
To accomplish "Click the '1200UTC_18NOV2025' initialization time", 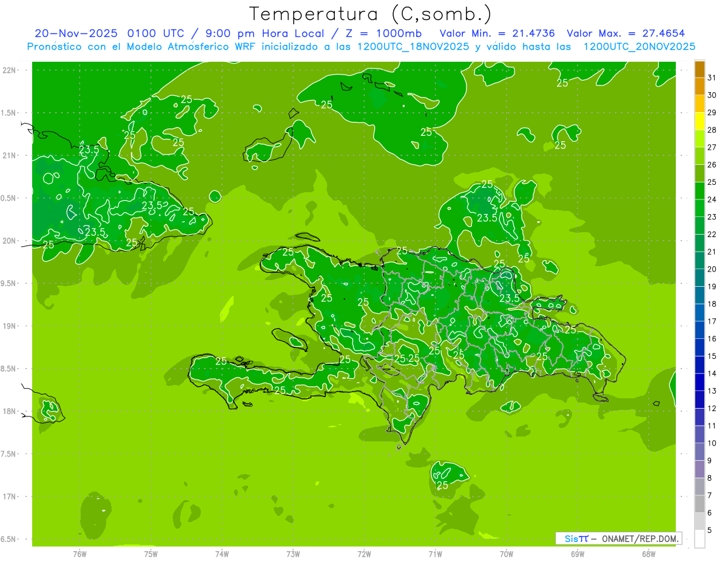I will tap(414, 47).
